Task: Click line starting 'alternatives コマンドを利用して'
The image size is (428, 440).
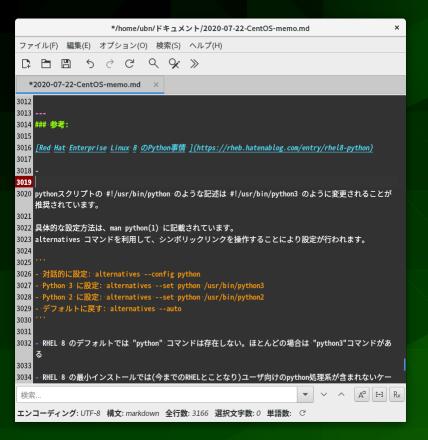Action: click(200, 239)
